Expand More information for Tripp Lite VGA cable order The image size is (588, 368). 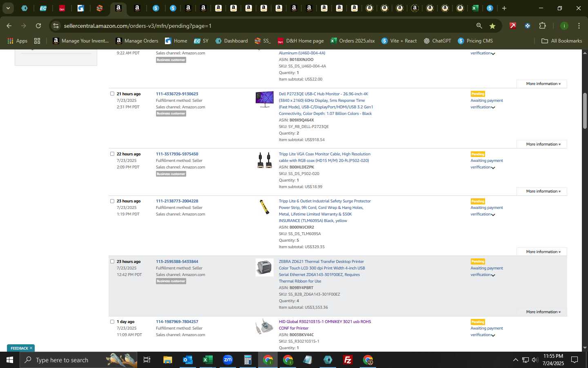point(542,191)
